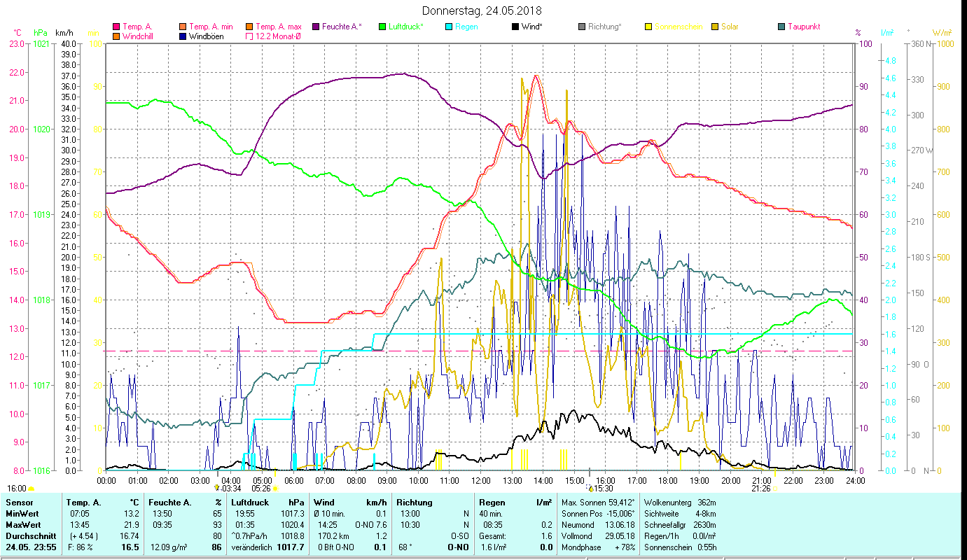Screen dimensions: 967x560
Task: Click the MaxWert row label
Action: point(24,525)
